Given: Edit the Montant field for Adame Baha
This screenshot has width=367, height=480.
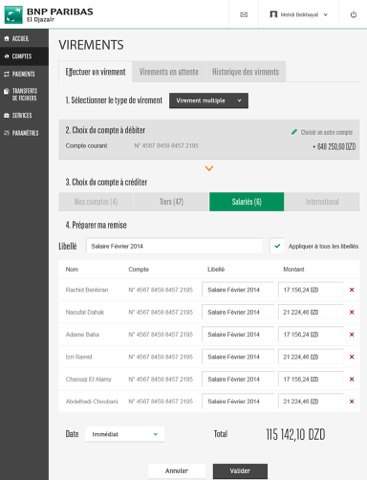Looking at the screenshot, I should (311, 335).
